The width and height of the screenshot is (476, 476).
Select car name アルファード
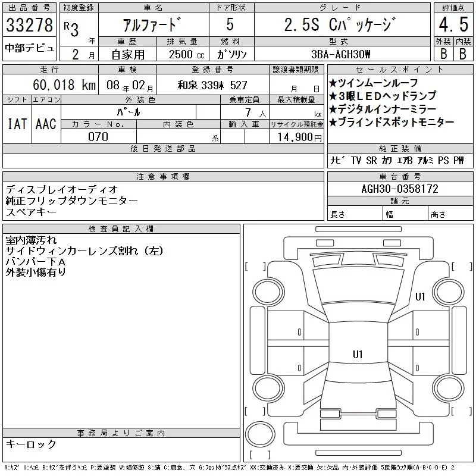point(152,25)
